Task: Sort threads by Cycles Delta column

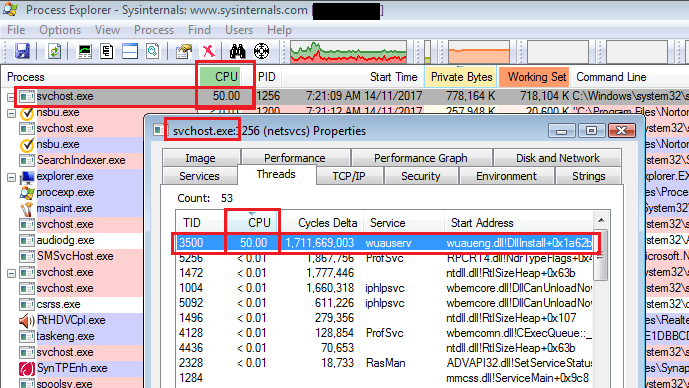Action: coord(322,223)
